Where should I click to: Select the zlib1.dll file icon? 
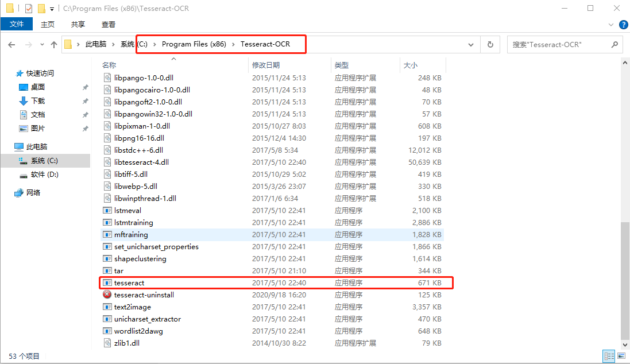pos(107,343)
